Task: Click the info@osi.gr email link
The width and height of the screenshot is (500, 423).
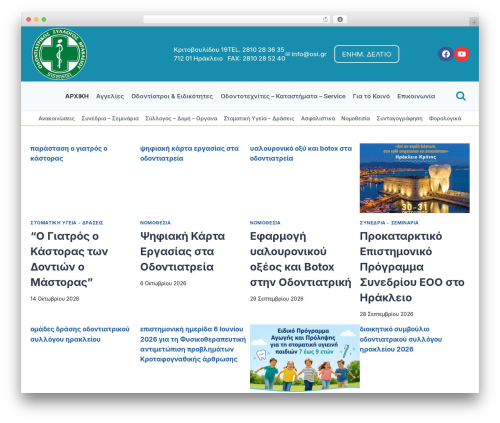Action: pos(306,54)
